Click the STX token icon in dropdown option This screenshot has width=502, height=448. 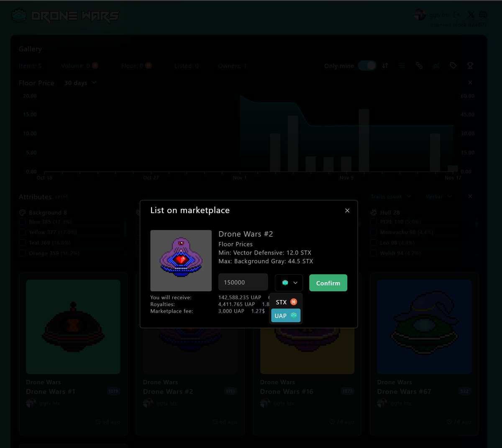294,302
